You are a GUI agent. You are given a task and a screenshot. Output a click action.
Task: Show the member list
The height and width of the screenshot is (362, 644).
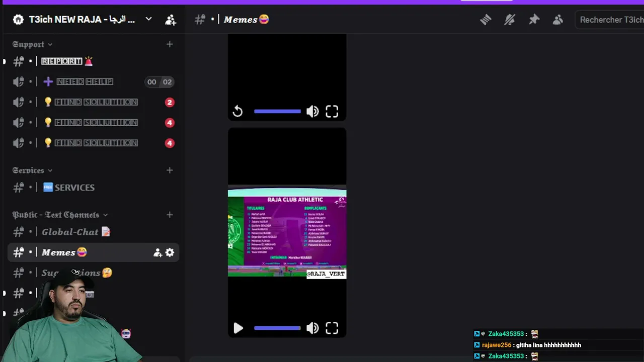558,20
